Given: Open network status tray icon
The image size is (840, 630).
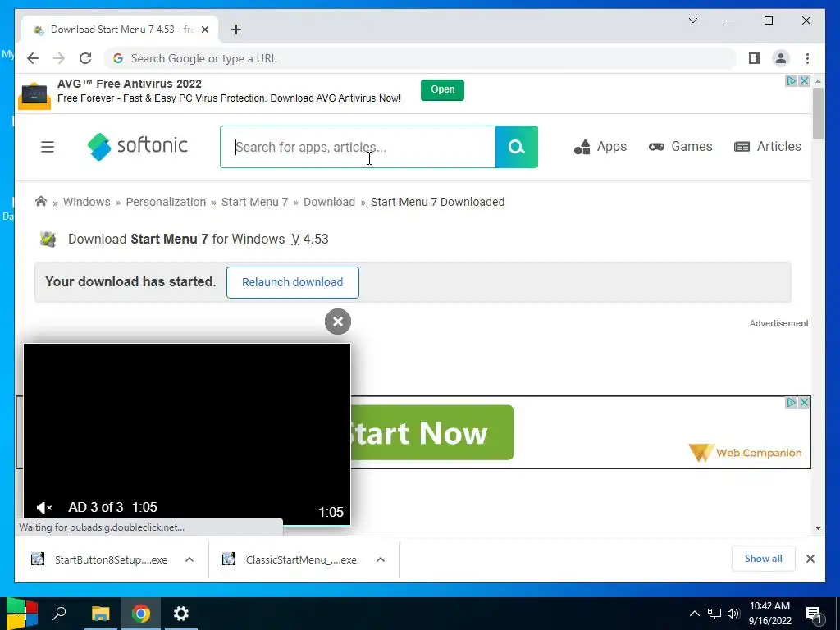Looking at the screenshot, I should click(714, 614).
